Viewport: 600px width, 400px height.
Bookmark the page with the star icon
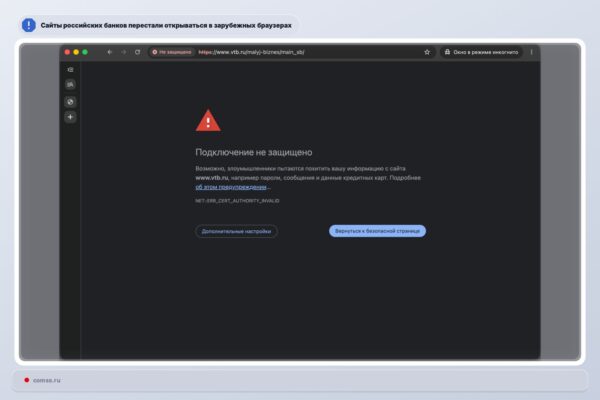[x=427, y=52]
